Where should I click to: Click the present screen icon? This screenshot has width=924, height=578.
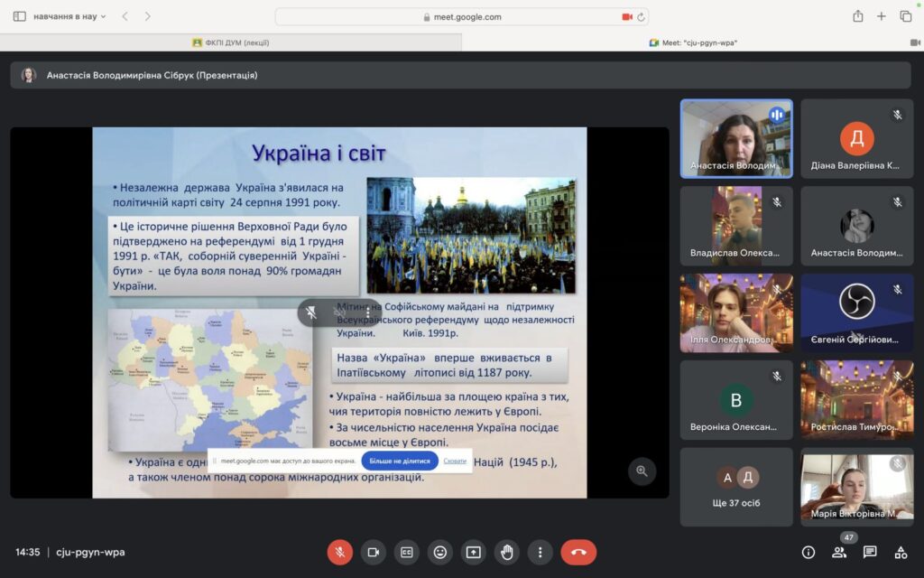pos(474,552)
